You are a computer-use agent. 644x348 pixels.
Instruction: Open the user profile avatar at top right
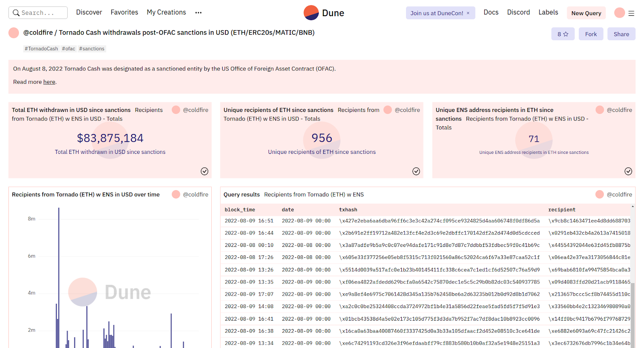pos(619,13)
